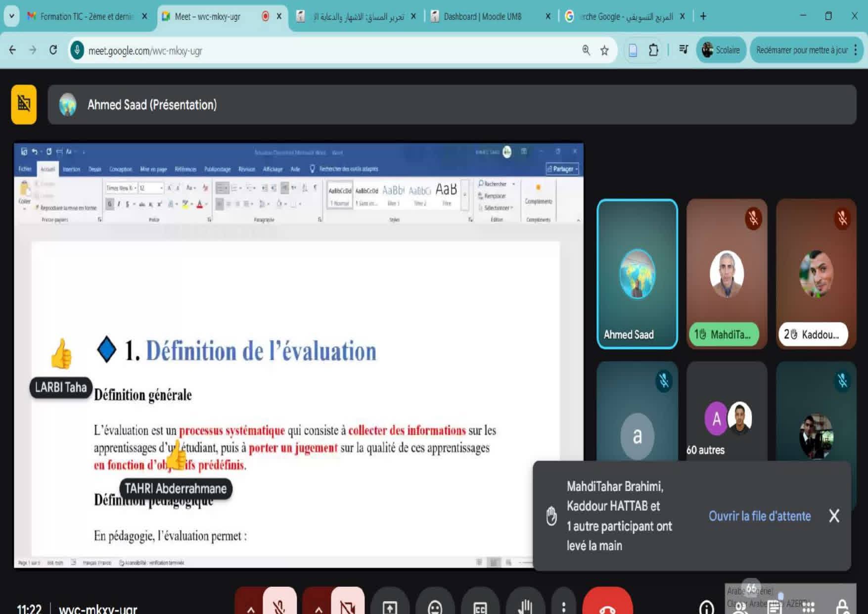Open the emoji reactions button
The image size is (868, 614).
[435, 607]
